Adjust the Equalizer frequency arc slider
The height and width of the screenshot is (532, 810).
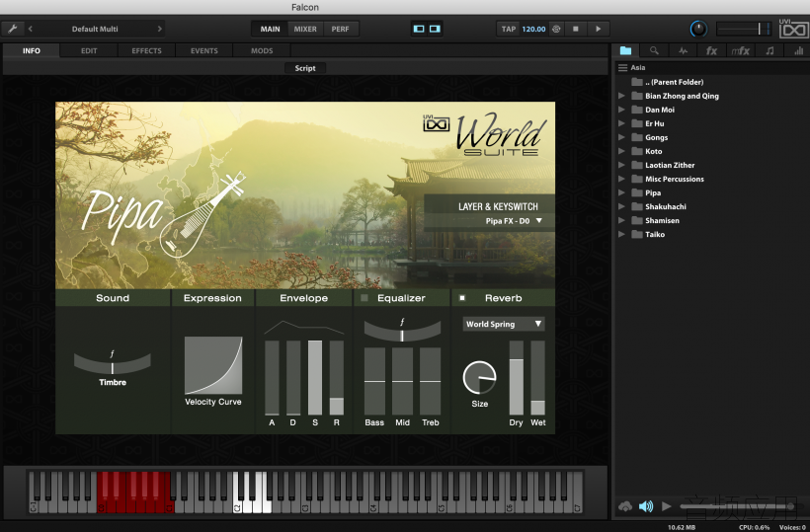[x=402, y=332]
